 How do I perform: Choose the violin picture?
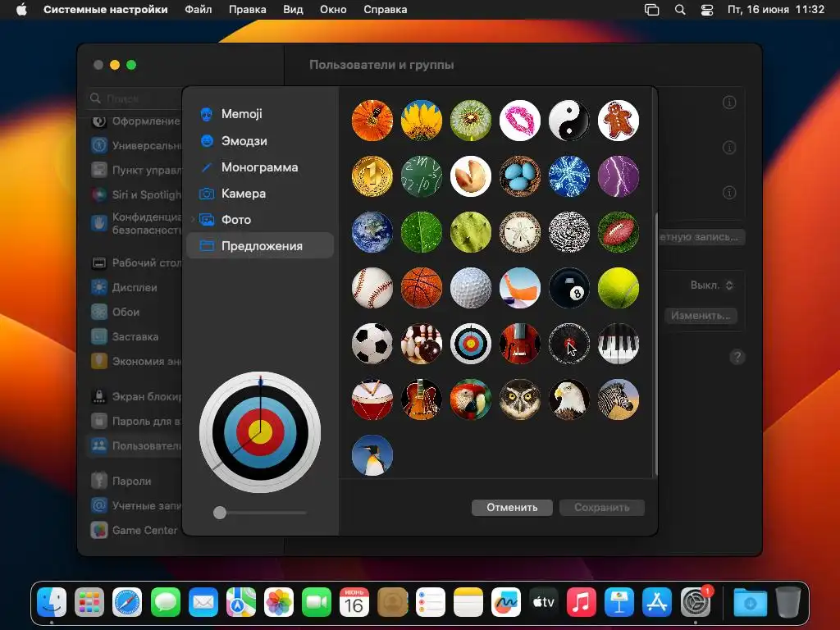point(519,344)
